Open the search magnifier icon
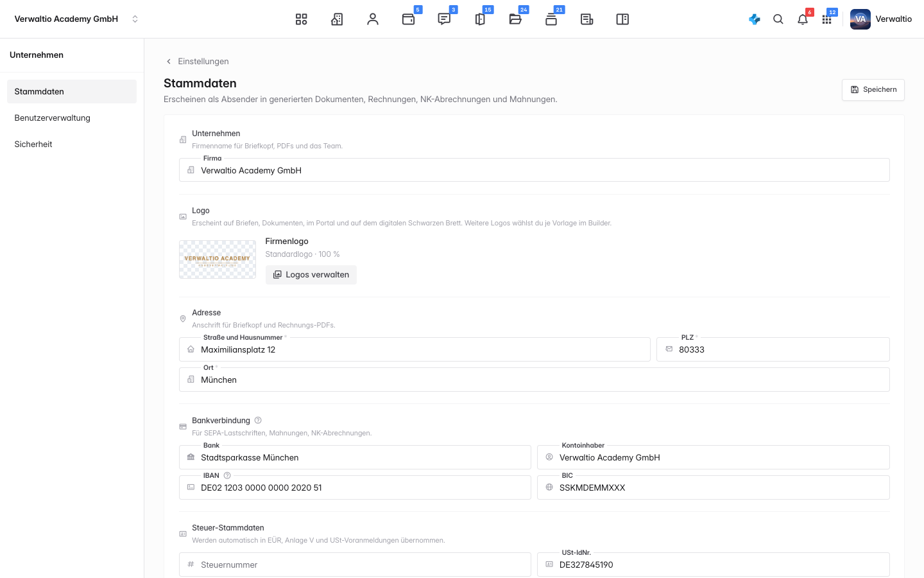The height and width of the screenshot is (578, 924). (x=778, y=19)
